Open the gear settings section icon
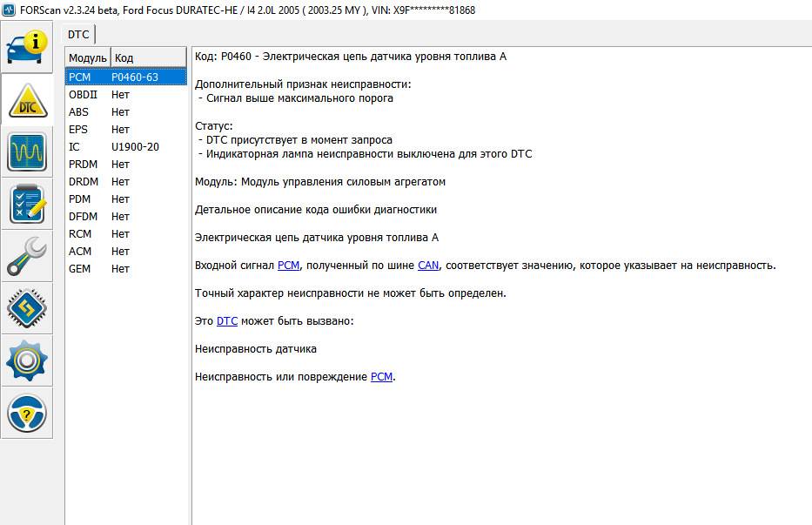Image resolution: width=812 pixels, height=525 pixels. pyautogui.click(x=27, y=360)
